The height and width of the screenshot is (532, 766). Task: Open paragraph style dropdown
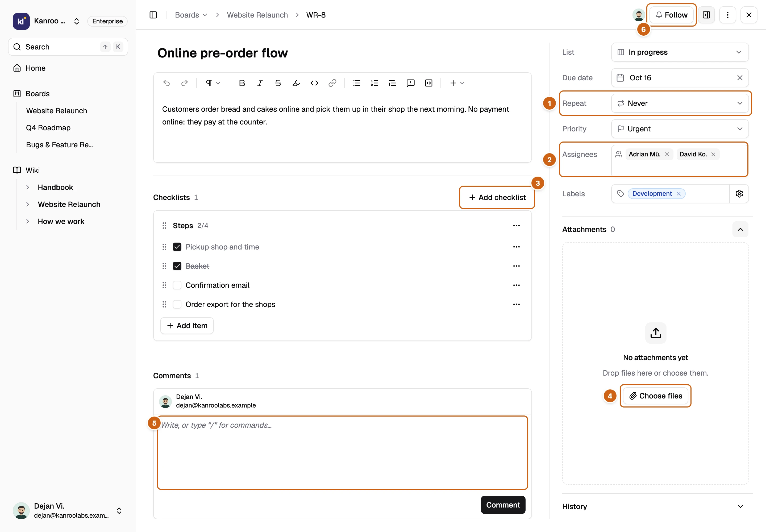[x=213, y=83]
